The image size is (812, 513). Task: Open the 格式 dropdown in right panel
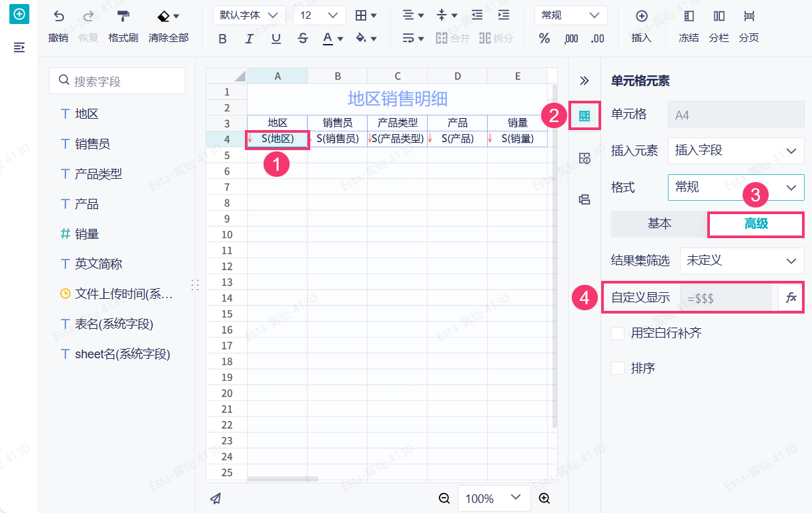pos(736,187)
